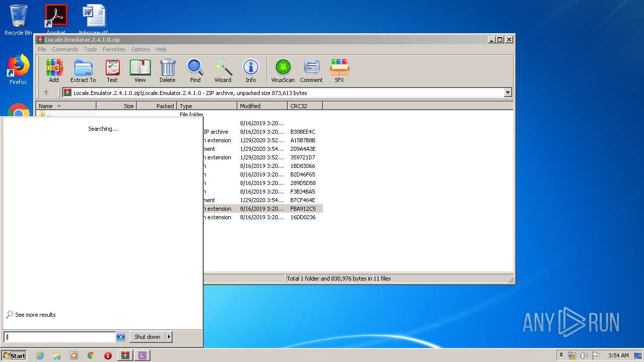
Task: Open Opera from the taskbar
Action: (108, 355)
